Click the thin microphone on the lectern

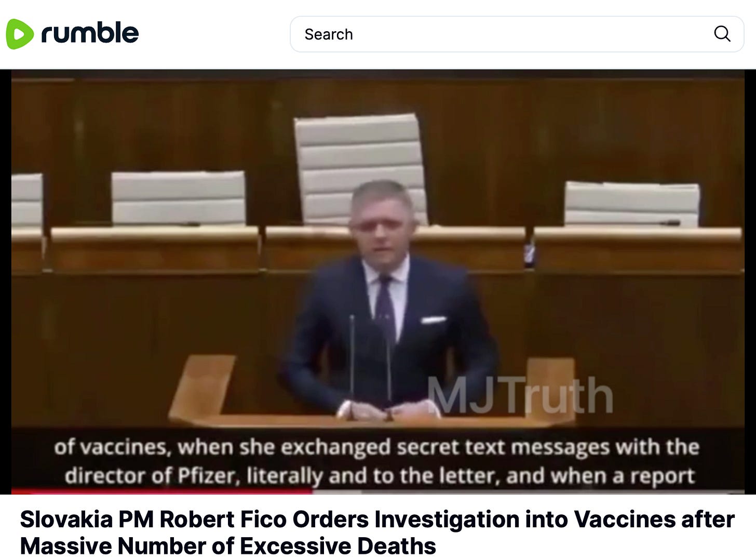pos(352,364)
